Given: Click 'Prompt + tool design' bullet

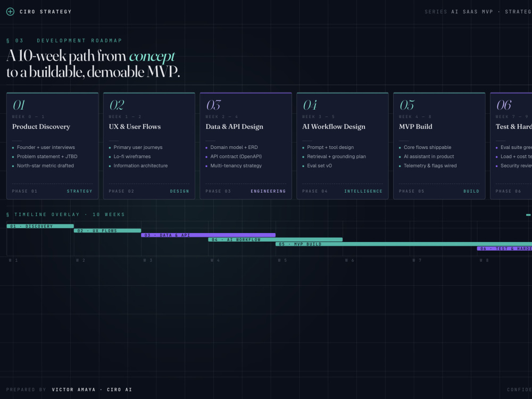Looking at the screenshot, I should [x=330, y=147].
